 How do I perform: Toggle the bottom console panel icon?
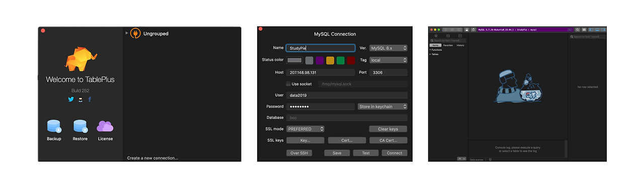[597, 30]
